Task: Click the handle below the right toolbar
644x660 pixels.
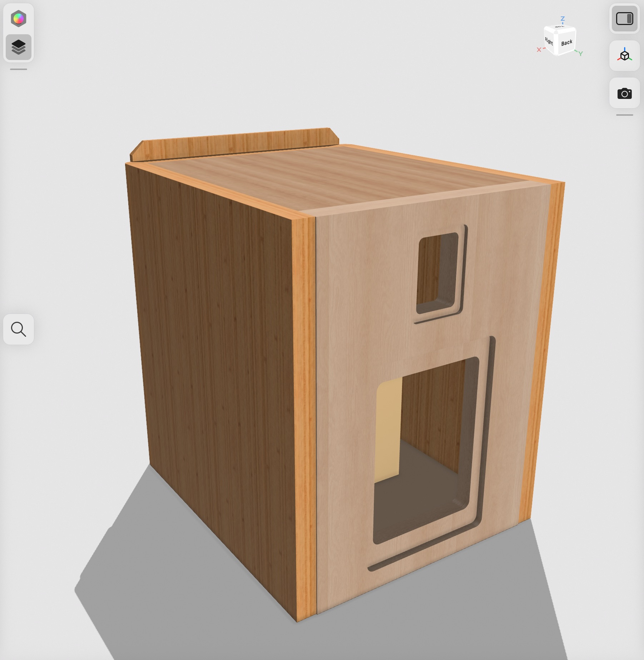Action: [x=624, y=115]
